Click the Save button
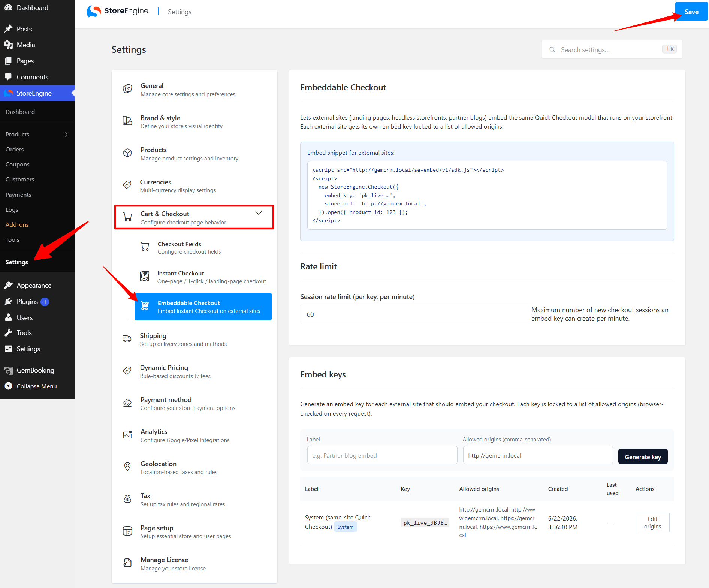The width and height of the screenshot is (709, 588). click(x=691, y=12)
